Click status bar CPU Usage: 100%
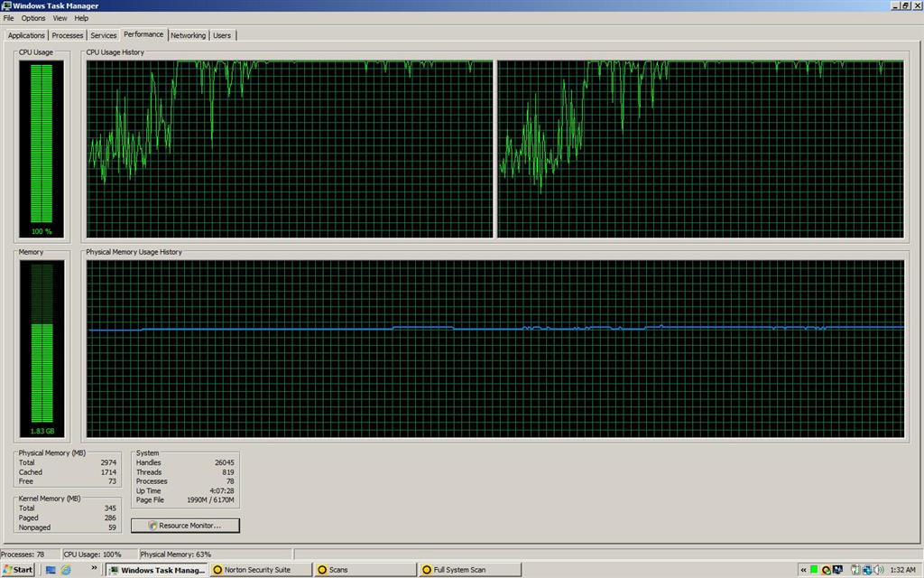Image resolution: width=924 pixels, height=578 pixels. [x=93, y=555]
